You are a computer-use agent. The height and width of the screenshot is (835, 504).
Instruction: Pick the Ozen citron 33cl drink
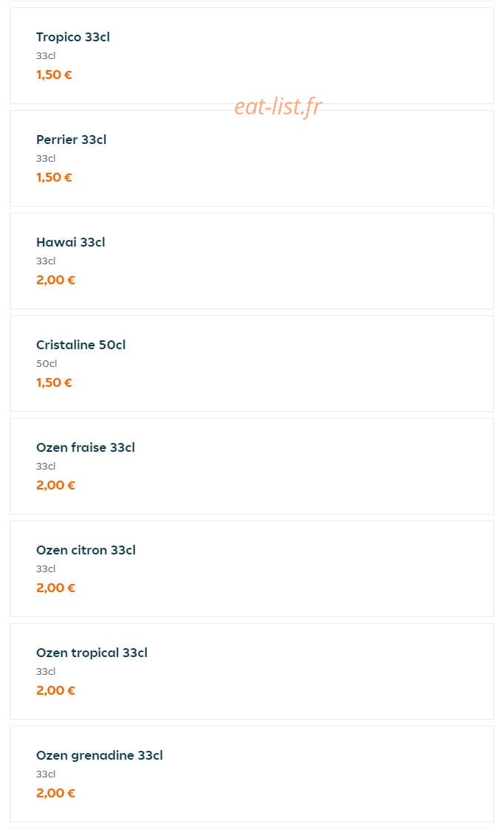pyautogui.click(x=252, y=568)
